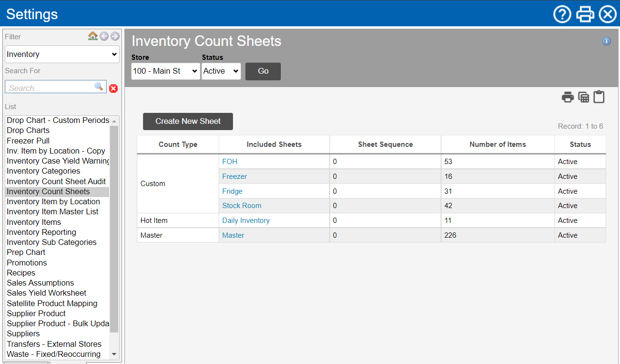Click the blue info icon
620x364 pixels.
pos(606,41)
